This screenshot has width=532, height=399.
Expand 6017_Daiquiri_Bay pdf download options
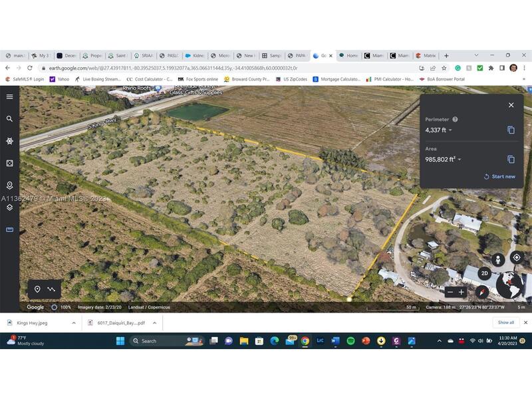[154, 323]
